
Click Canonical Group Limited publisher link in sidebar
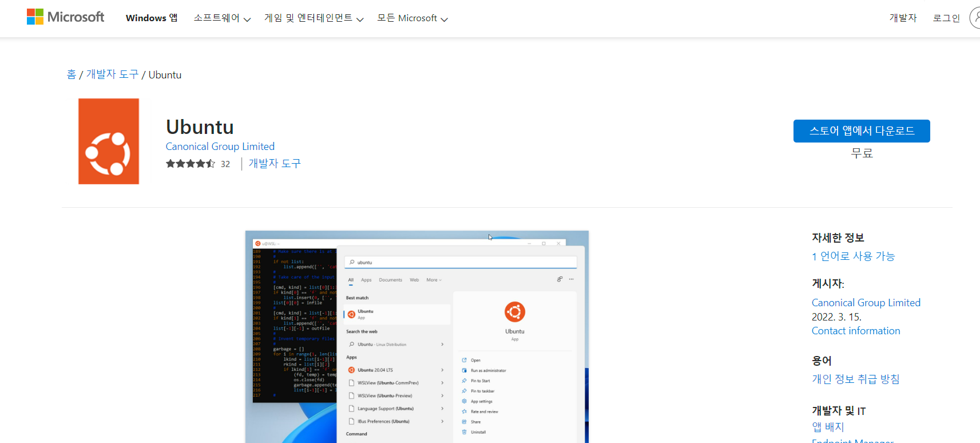coord(866,303)
